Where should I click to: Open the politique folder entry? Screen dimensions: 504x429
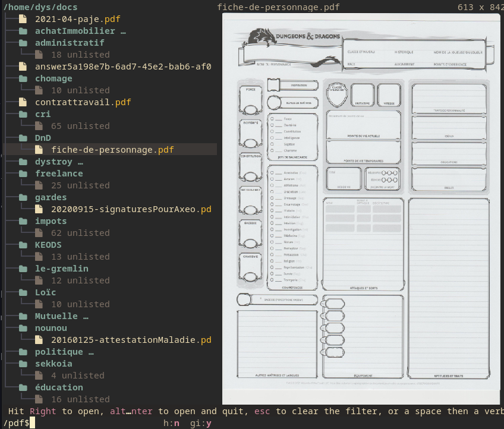(64, 352)
